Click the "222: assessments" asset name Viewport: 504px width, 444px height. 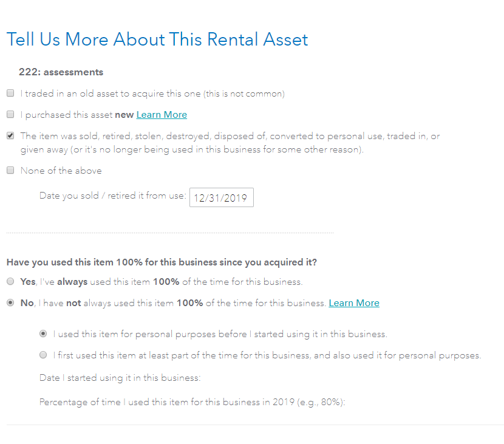[61, 72]
